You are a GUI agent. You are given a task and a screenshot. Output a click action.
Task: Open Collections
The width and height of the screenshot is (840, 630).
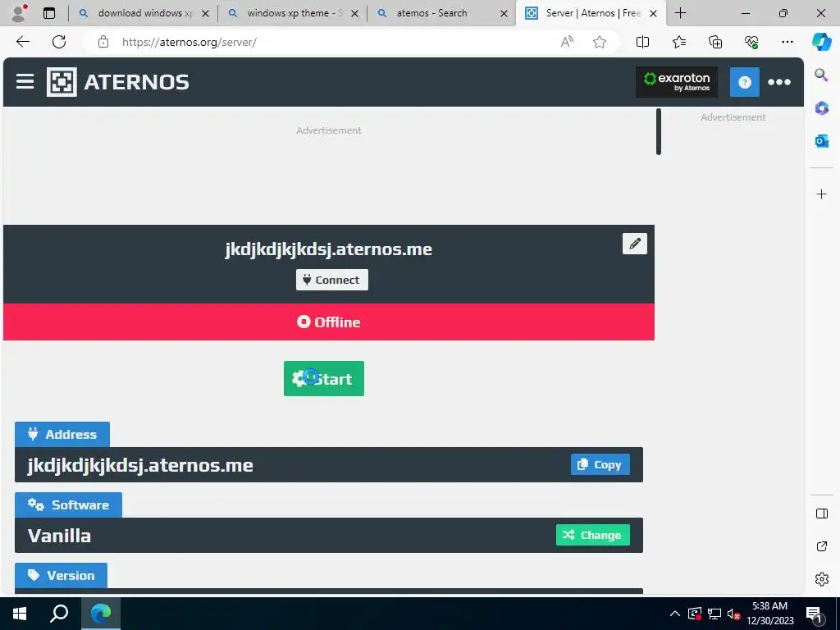tap(715, 42)
